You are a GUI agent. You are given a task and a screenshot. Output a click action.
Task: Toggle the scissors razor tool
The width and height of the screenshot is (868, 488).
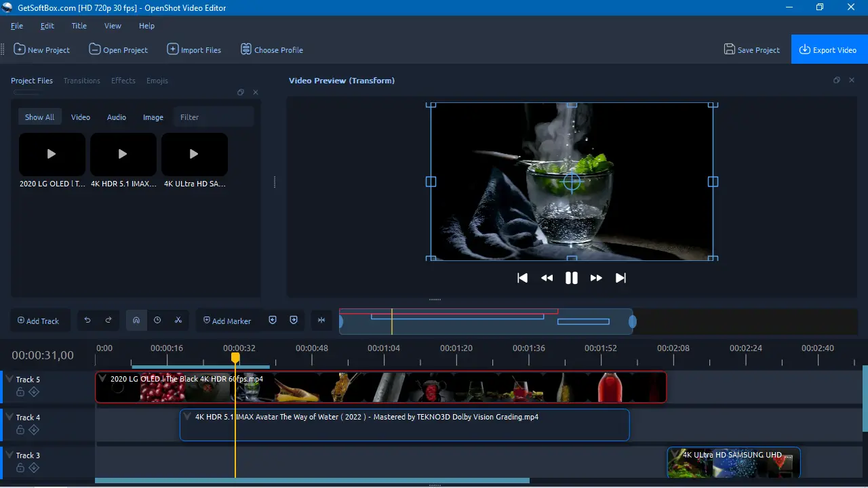click(x=178, y=321)
